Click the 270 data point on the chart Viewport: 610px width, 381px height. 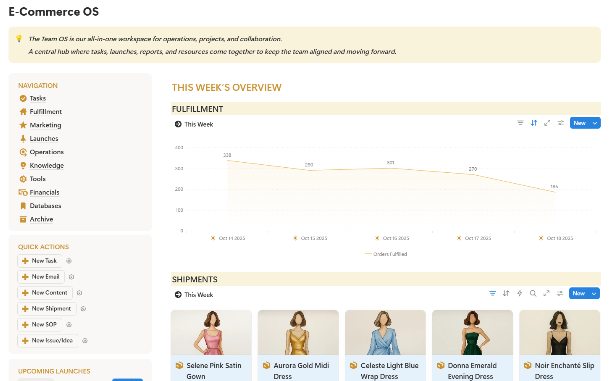click(473, 174)
